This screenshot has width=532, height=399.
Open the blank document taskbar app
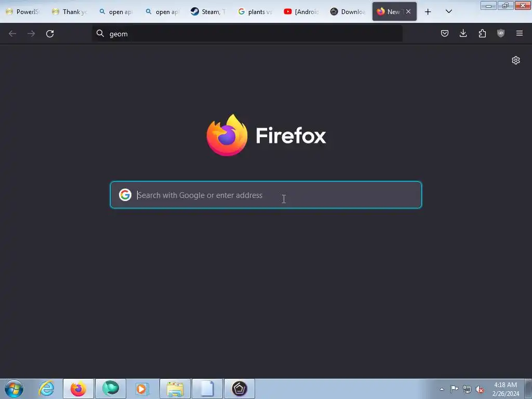207,389
